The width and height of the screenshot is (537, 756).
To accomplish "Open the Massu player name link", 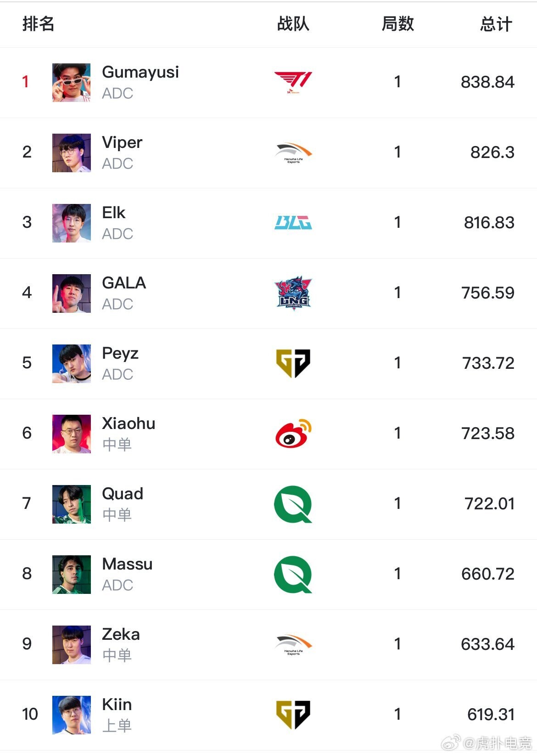I will [x=127, y=564].
